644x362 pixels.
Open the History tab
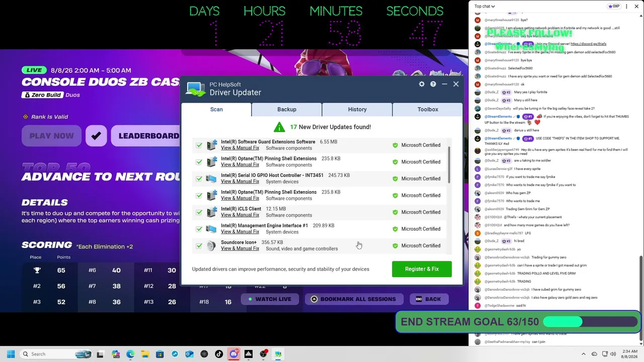[x=357, y=109]
